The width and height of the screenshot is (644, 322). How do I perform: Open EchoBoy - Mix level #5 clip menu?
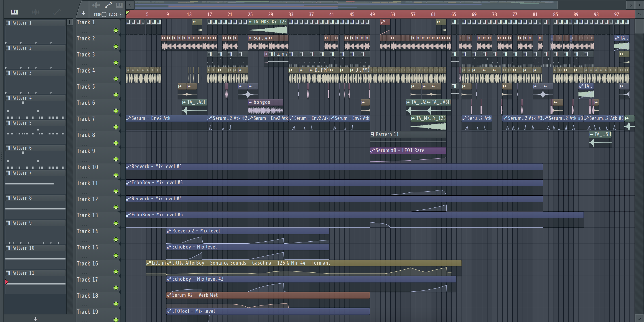(128, 183)
